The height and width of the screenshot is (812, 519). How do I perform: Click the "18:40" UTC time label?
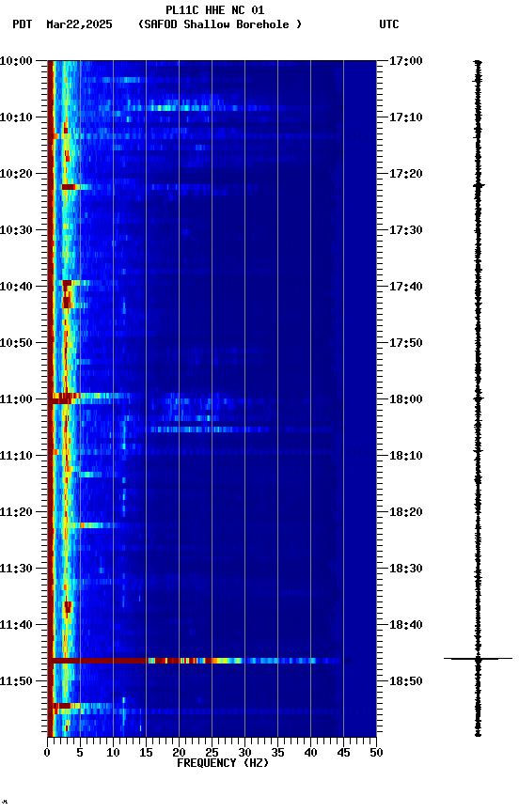406,626
